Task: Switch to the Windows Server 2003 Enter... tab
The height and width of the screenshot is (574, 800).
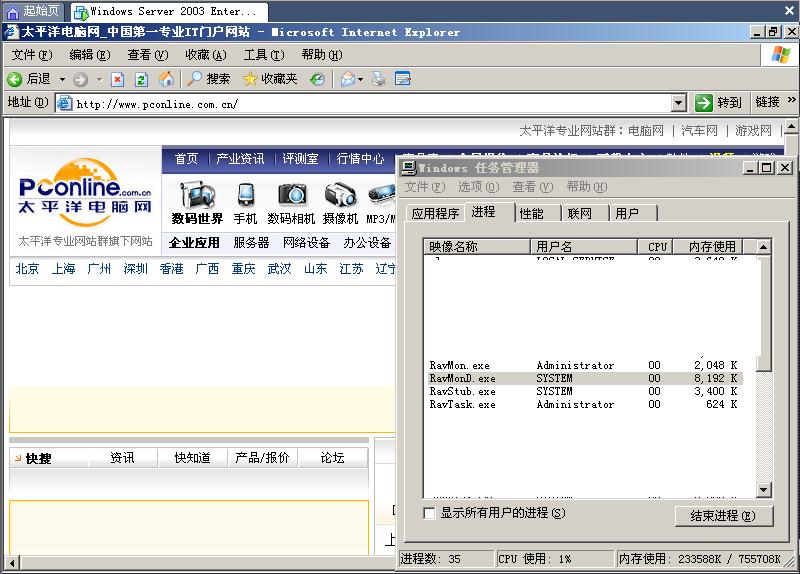Action: pyautogui.click(x=168, y=11)
